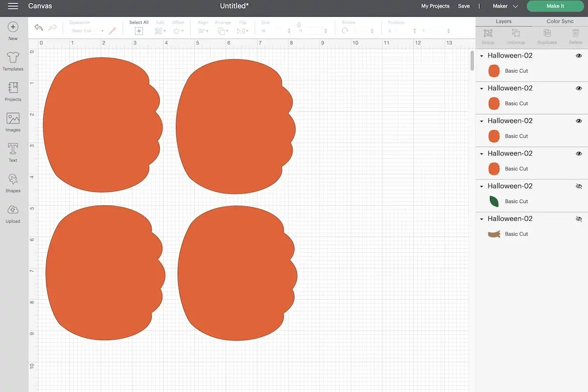Open the Arrange dropdown
This screenshot has height=392, width=588.
tap(222, 31)
